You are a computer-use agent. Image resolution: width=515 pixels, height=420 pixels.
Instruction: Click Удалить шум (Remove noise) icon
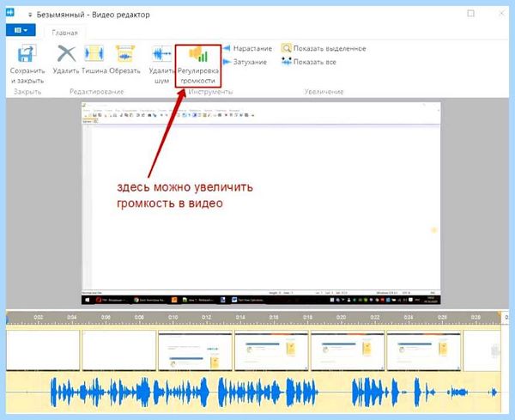pyautogui.click(x=161, y=53)
